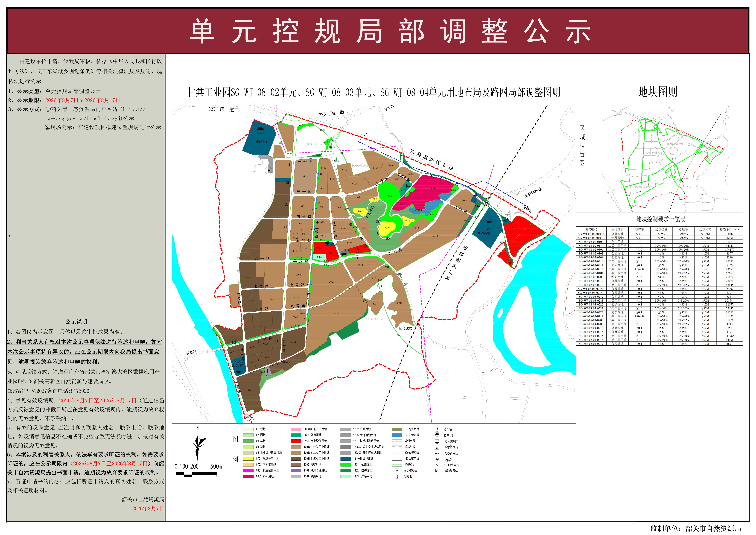Viewport: 756px width, 535px height.
Task: Click the scale bar below 0 100 200 500m
Action: [196, 475]
